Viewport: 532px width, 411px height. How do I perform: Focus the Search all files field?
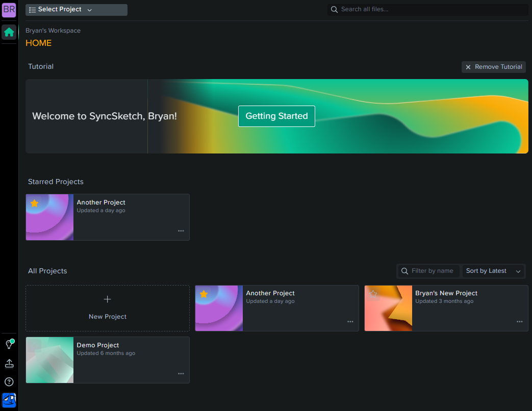[427, 10]
